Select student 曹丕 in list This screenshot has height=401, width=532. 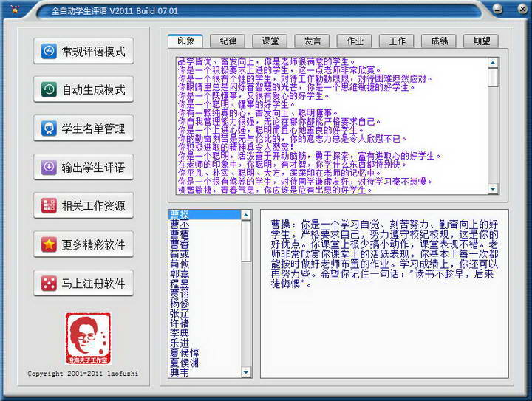[x=205, y=225]
